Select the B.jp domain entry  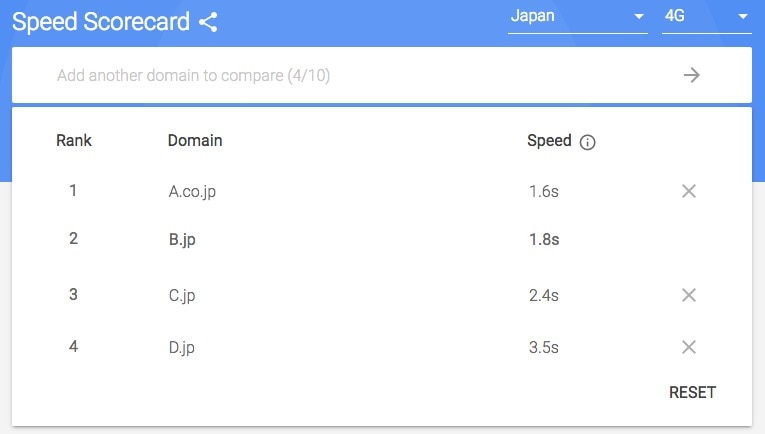(x=182, y=240)
